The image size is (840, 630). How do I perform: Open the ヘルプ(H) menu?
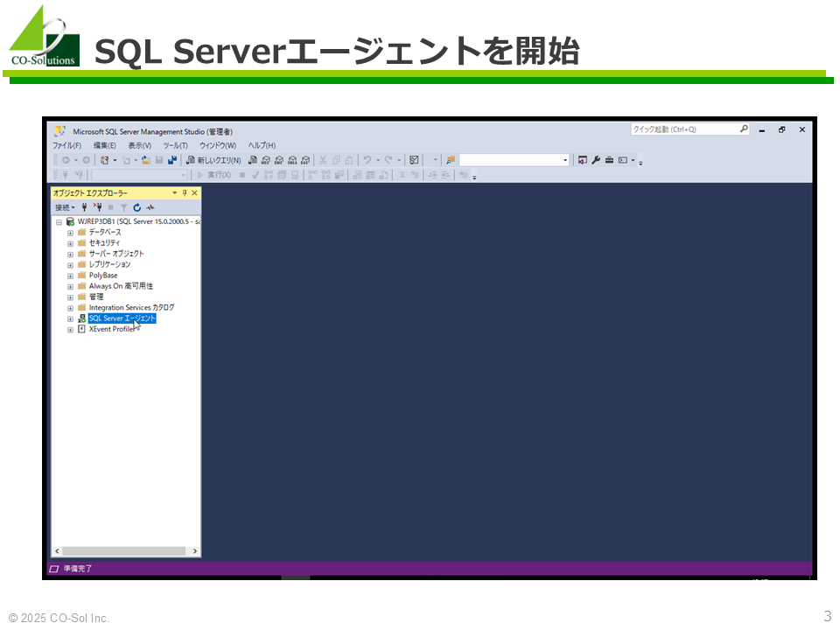tap(262, 146)
